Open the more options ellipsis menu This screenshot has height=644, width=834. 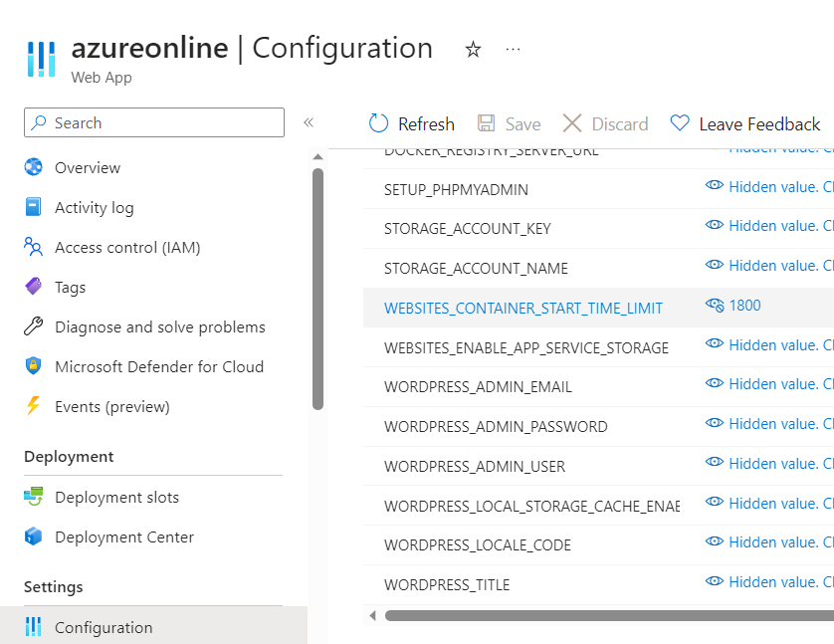(513, 50)
